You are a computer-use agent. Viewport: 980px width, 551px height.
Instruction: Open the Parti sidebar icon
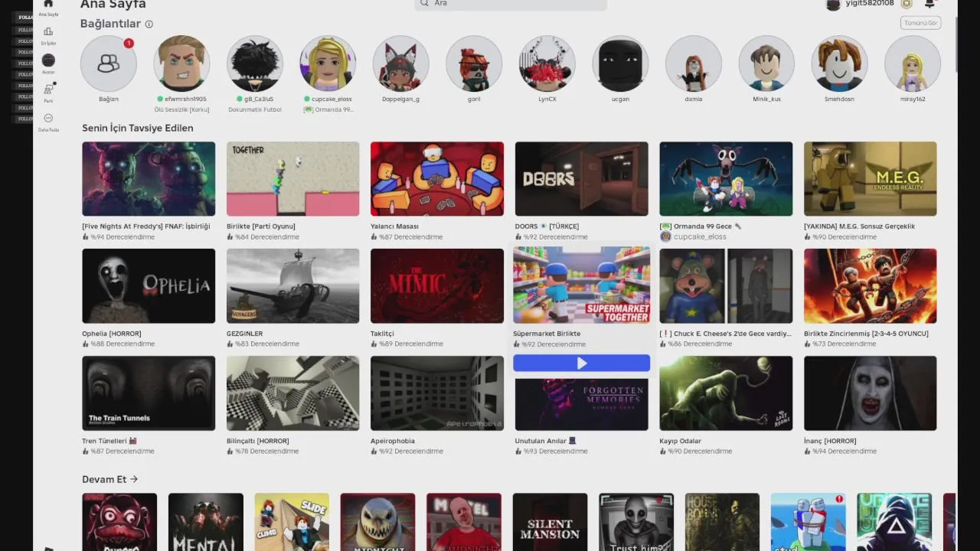(x=48, y=90)
